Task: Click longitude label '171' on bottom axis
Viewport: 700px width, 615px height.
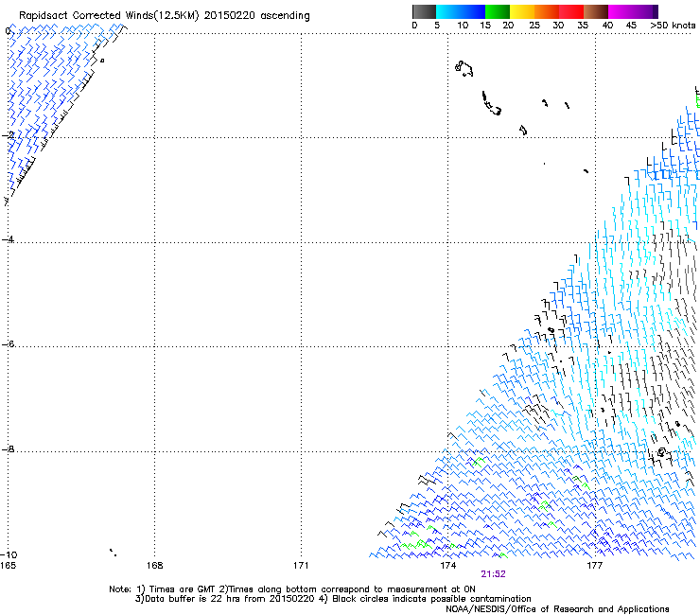Action: coord(301,566)
